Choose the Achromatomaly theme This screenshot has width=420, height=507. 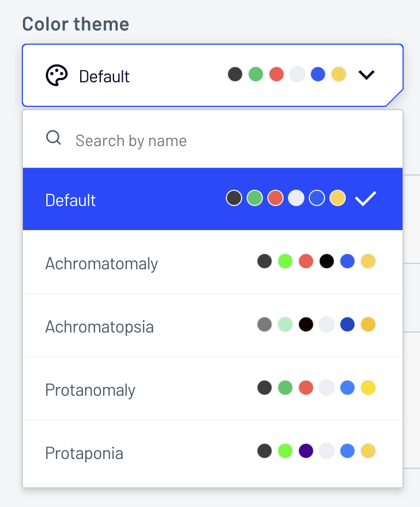[x=101, y=263]
